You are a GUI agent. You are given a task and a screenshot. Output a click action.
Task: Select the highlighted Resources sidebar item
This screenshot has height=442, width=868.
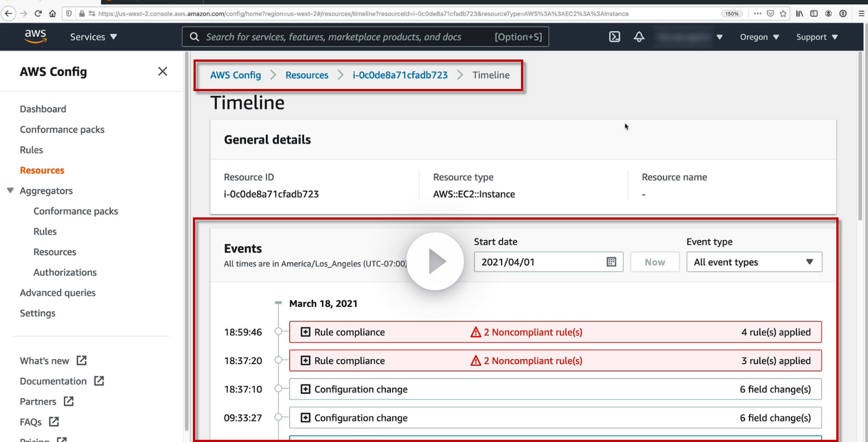click(x=42, y=170)
